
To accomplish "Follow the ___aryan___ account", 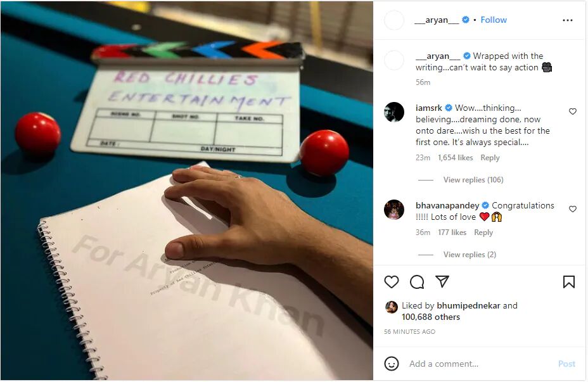I will [493, 20].
